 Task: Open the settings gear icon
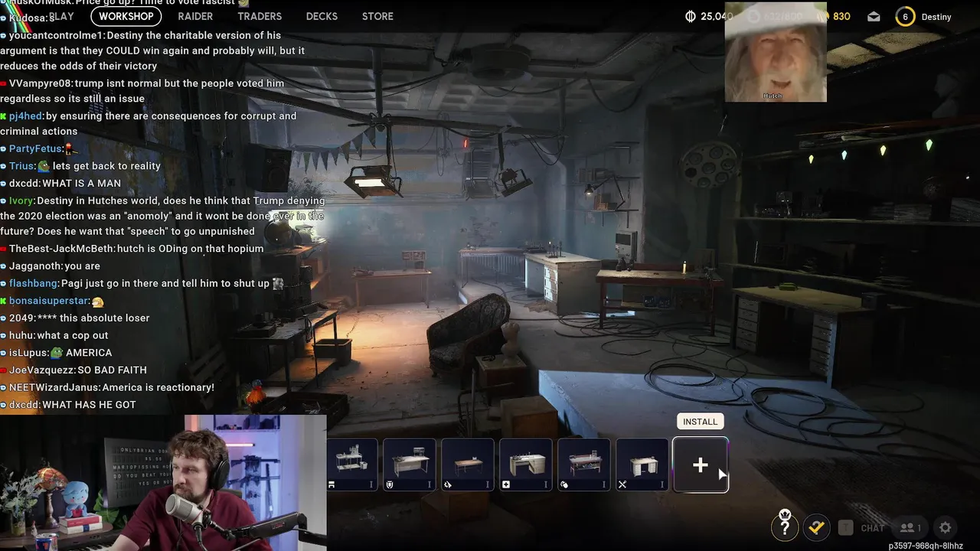[x=946, y=527]
